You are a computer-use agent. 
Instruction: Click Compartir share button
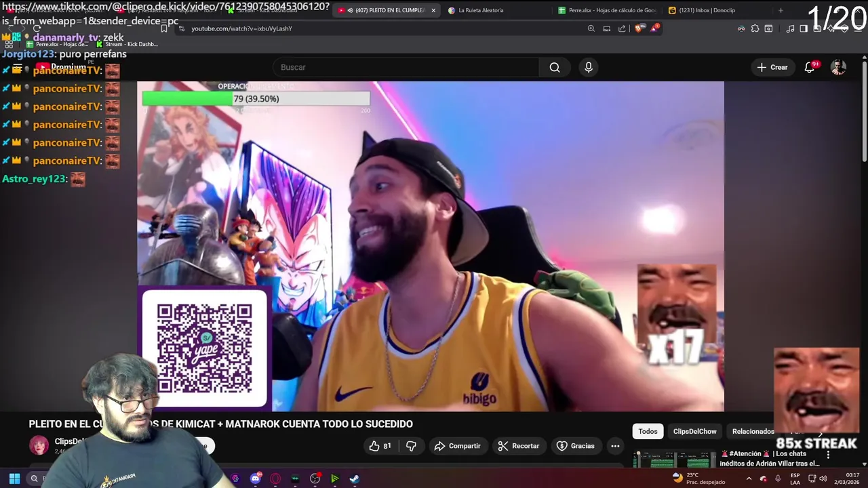point(457,446)
